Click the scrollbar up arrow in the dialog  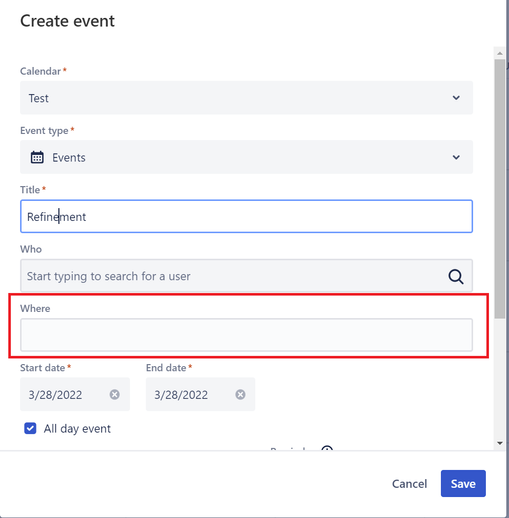(500, 53)
